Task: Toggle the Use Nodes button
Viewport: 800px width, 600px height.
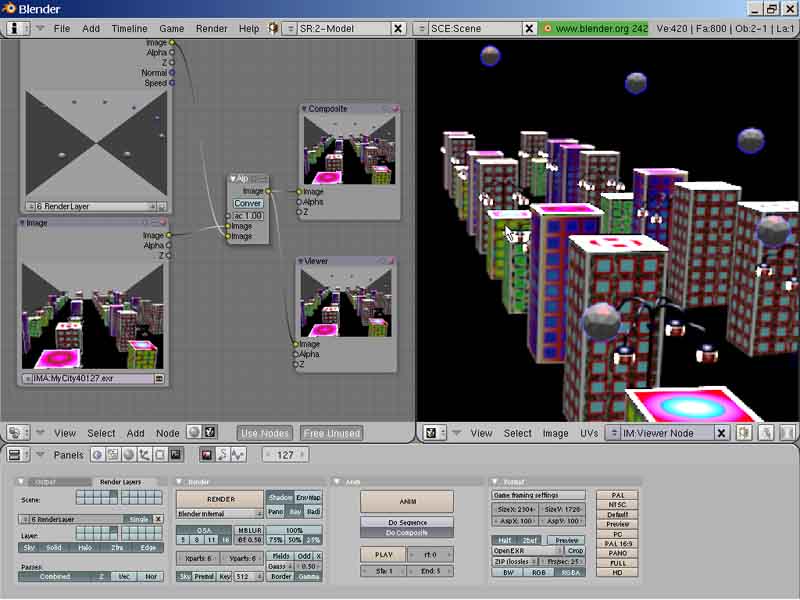Action: point(265,433)
